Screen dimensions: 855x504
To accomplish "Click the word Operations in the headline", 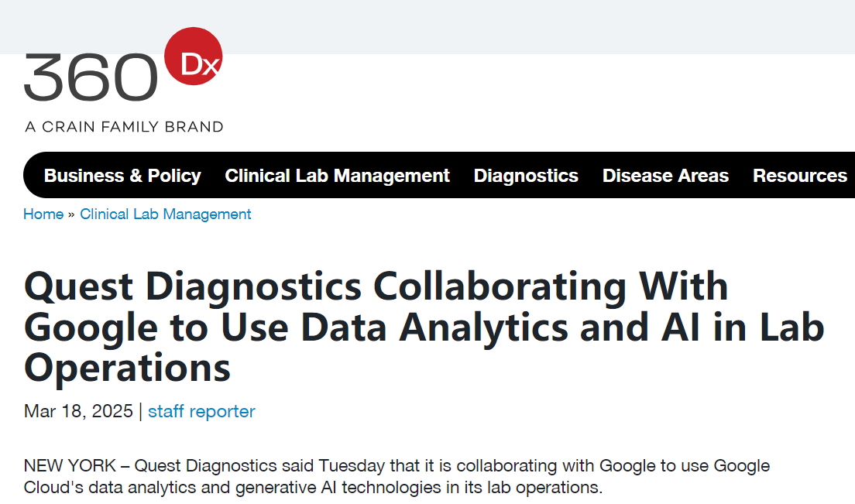I will 128,368.
